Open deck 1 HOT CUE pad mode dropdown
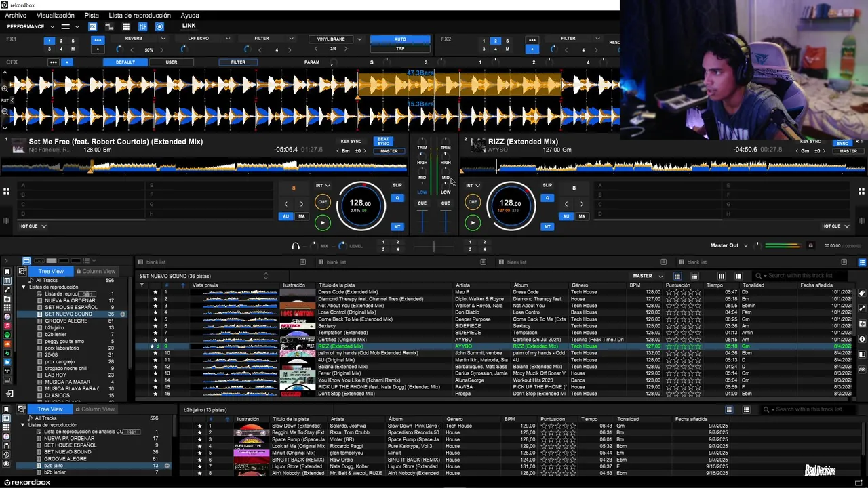This screenshot has height=488, width=868. 33,226
